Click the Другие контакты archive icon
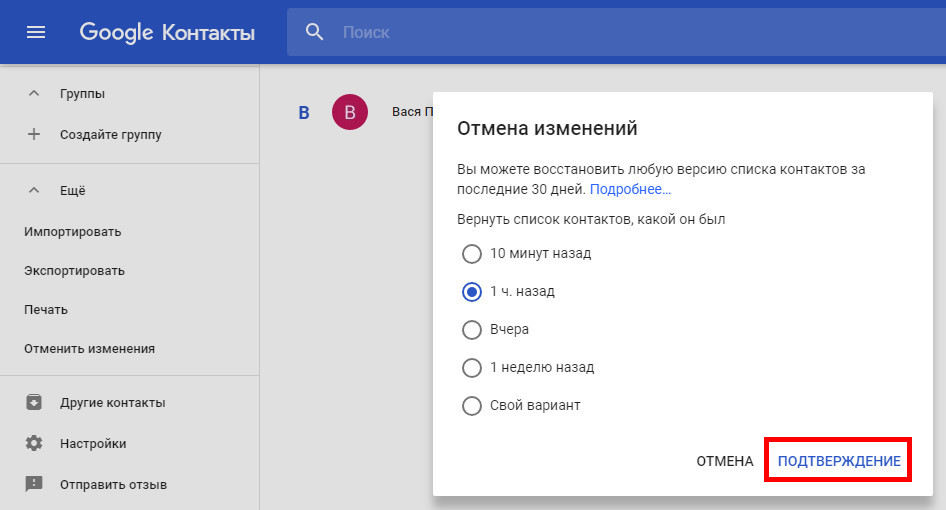Screen dimensions: 946x510 (34, 403)
